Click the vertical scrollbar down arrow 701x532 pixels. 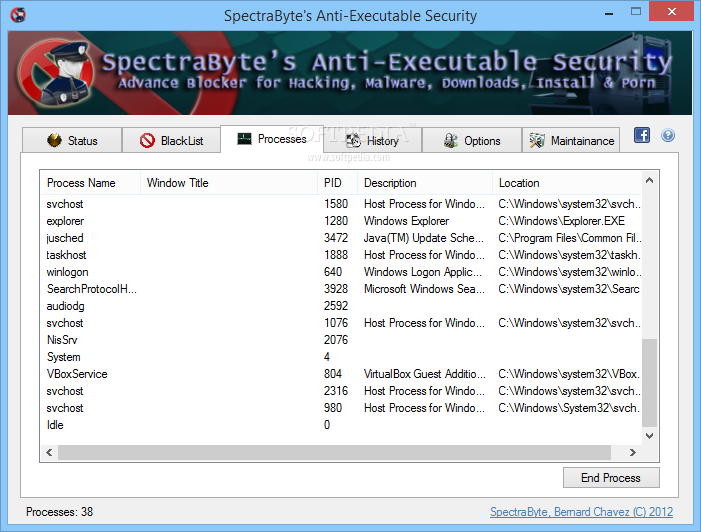650,435
